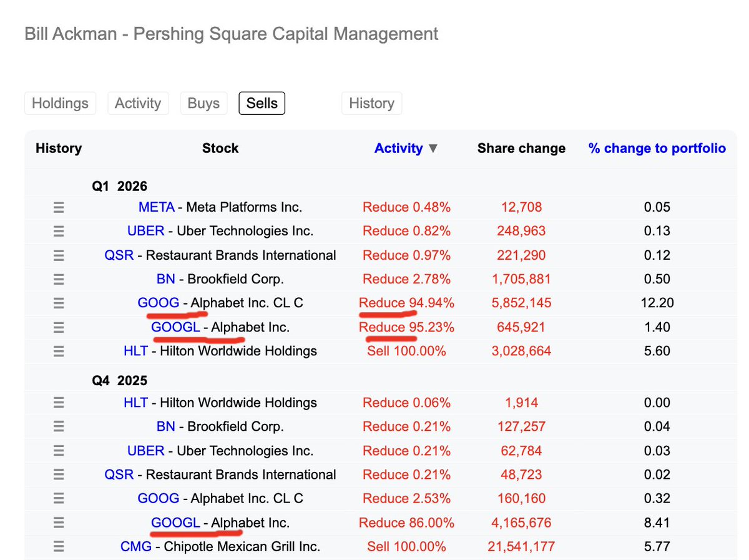
Task: Open history icon for GOOGL Reduce 86.00% row
Action: [59, 523]
